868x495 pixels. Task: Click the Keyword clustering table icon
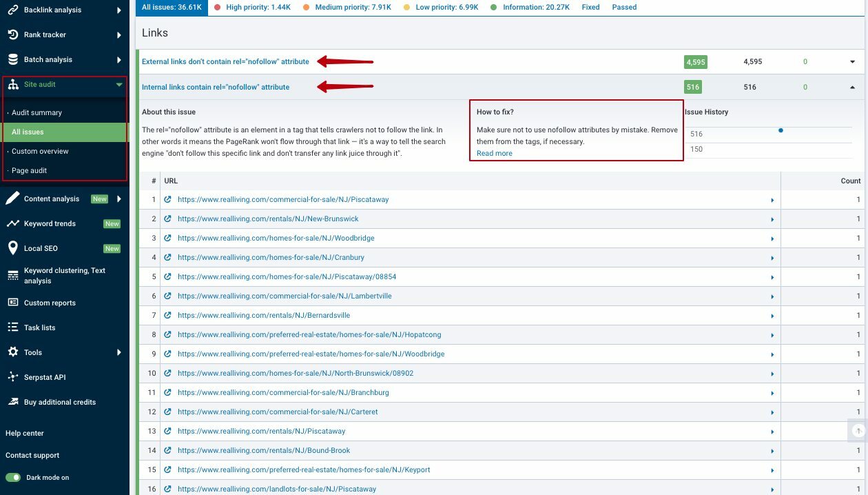12,276
